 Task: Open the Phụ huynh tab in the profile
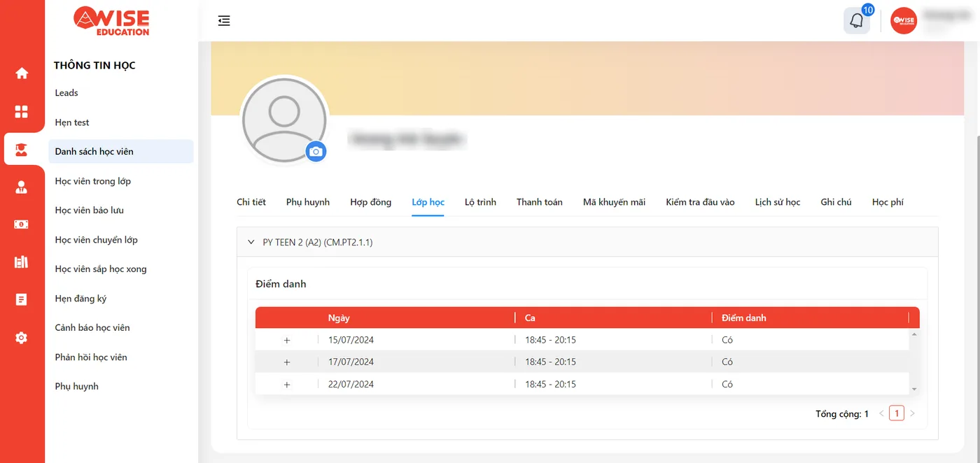pos(308,202)
